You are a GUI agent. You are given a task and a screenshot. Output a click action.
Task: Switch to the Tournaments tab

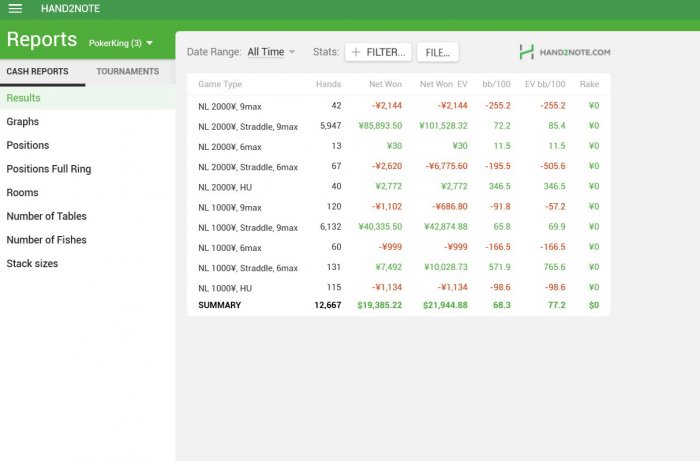point(127,72)
